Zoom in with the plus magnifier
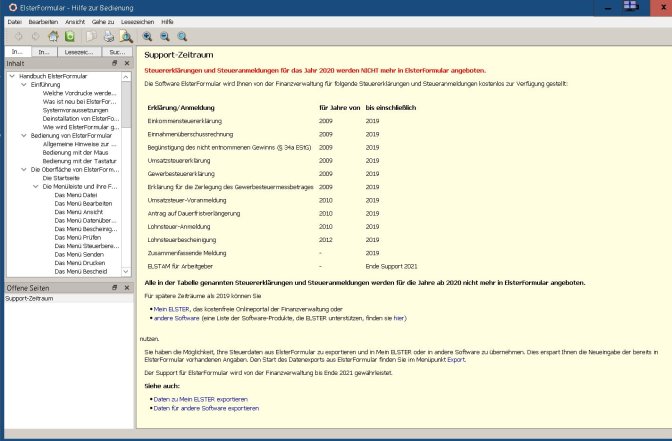The width and height of the screenshot is (672, 441). coord(147,36)
